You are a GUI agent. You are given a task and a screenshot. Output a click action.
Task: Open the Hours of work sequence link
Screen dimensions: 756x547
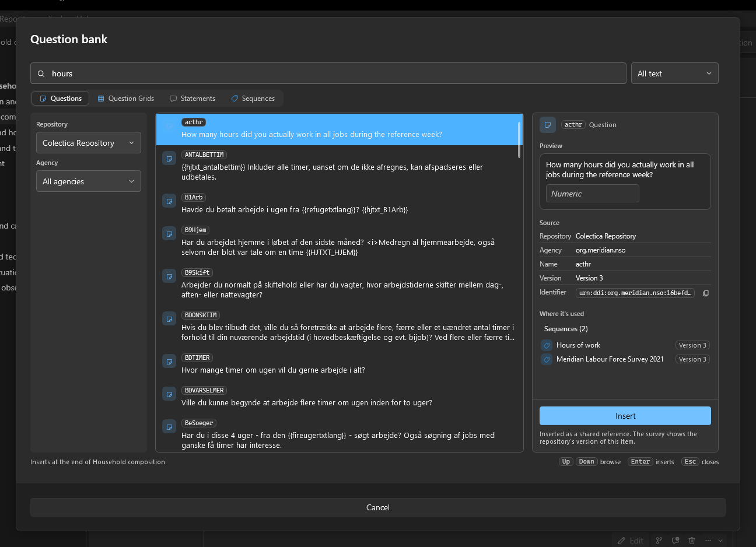(x=578, y=345)
